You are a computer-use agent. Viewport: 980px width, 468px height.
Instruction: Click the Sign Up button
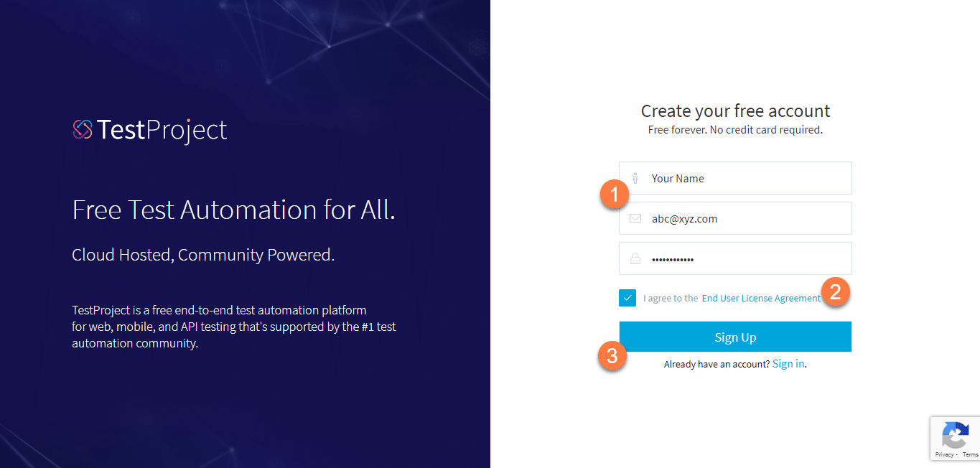(735, 337)
